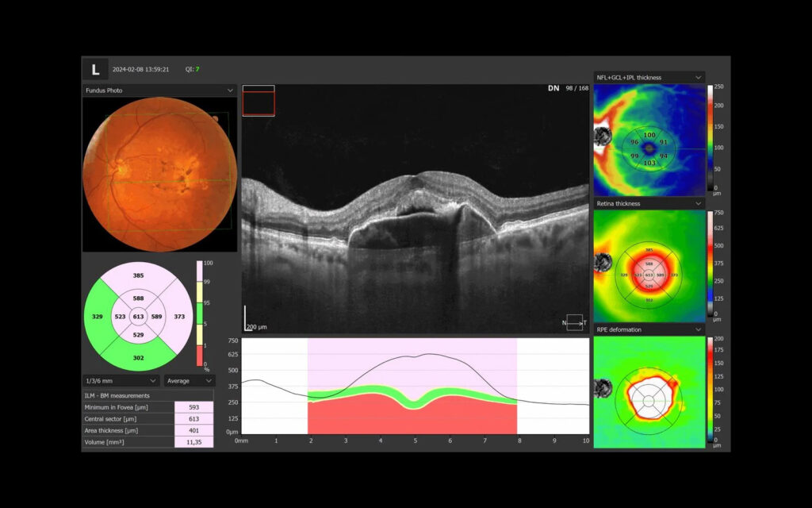
Task: Select the 329 nasal outer sector of large grid
Action: point(98,317)
